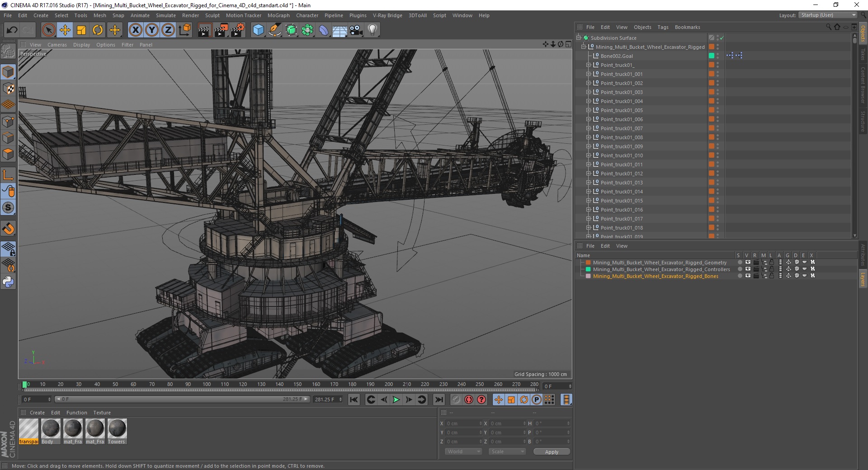Open the Character menu
Viewport: 868px width, 470px height.
[307, 15]
